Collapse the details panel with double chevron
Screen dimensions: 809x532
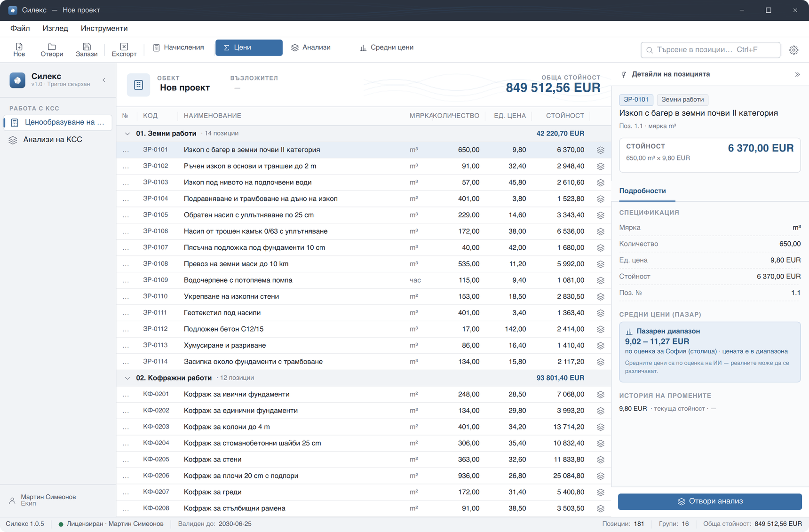click(x=798, y=74)
